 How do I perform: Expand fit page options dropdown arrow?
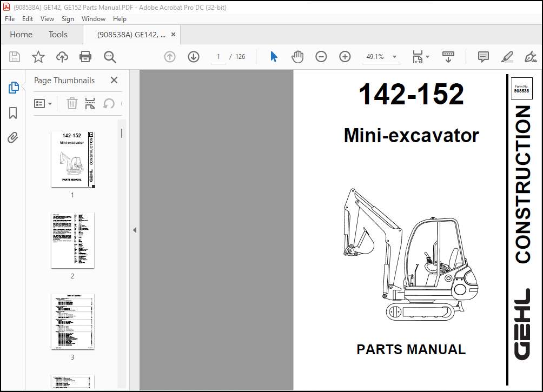(x=428, y=57)
